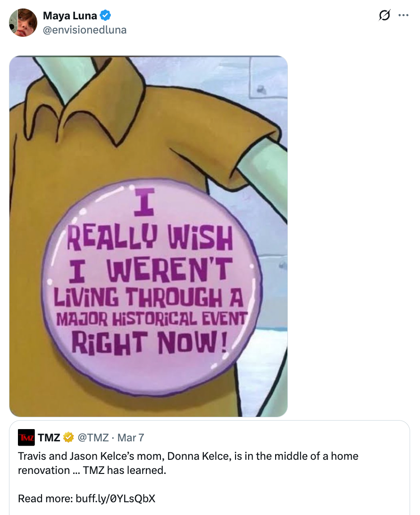Screen dimensions: 420x515
Task: Click the "Read more" line in quoted tweet
Action: 86,498
